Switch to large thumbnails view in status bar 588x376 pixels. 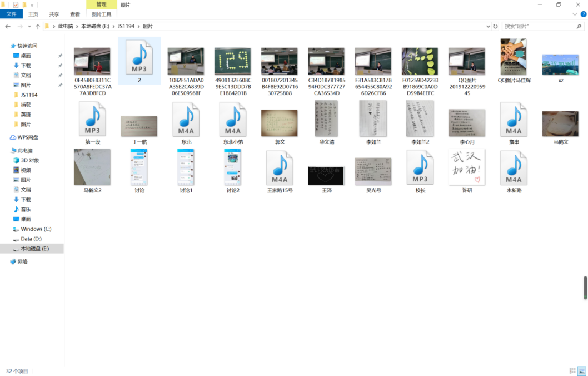582,370
